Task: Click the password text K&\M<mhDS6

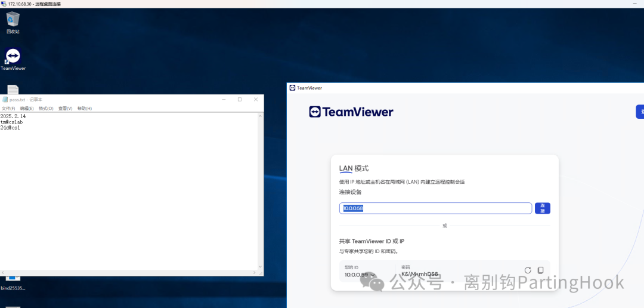Action: [420, 274]
